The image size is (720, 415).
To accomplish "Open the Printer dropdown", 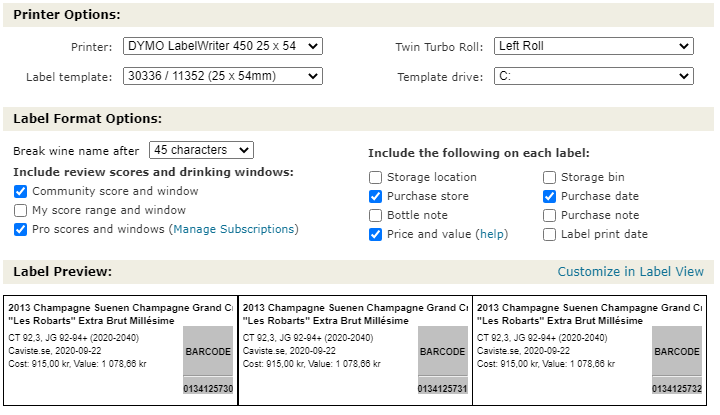I will click(x=223, y=46).
